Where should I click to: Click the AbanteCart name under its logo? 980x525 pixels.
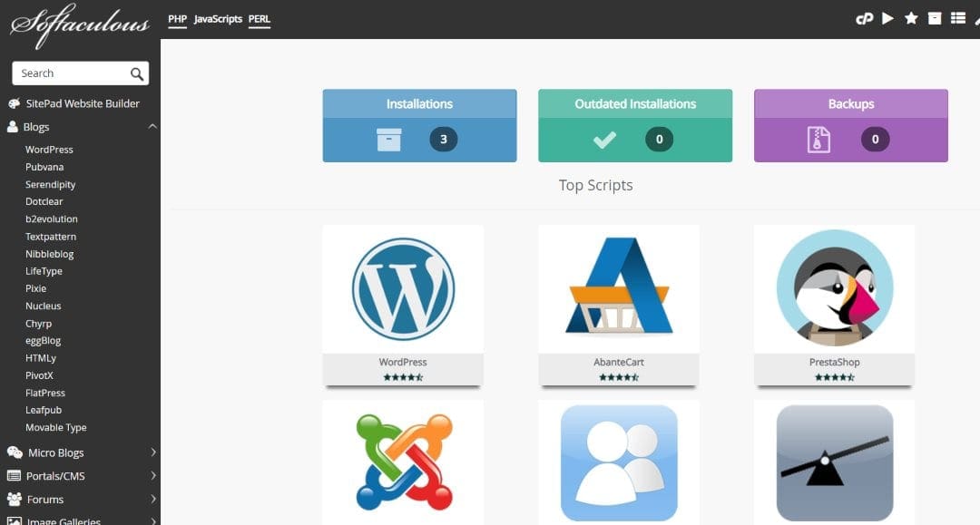[x=619, y=362]
